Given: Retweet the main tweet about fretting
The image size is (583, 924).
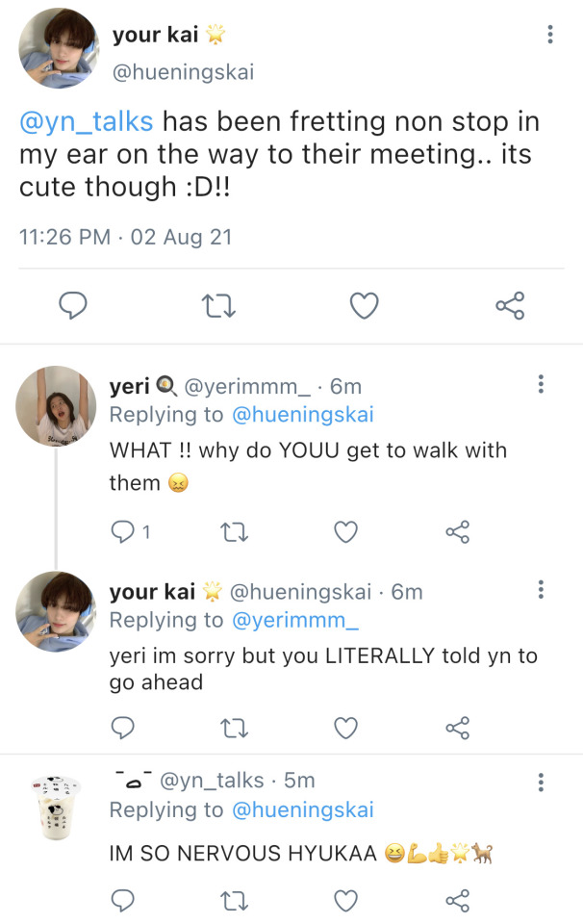Looking at the screenshot, I should (x=220, y=306).
